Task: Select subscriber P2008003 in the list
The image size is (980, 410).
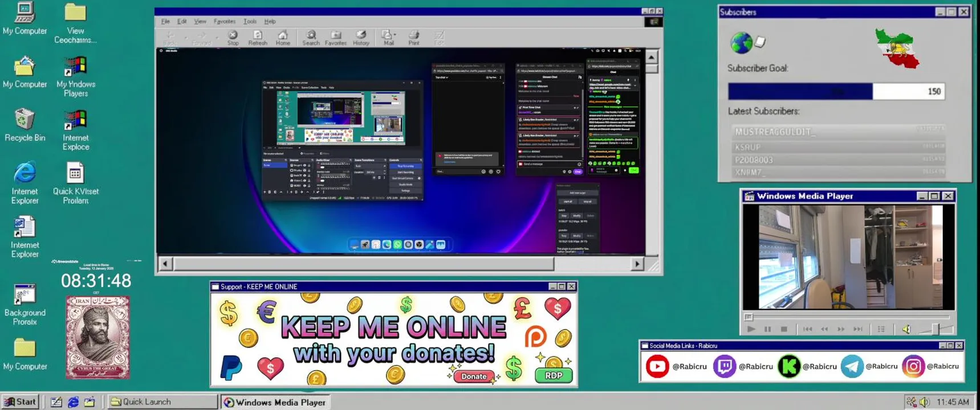Action: coord(837,160)
